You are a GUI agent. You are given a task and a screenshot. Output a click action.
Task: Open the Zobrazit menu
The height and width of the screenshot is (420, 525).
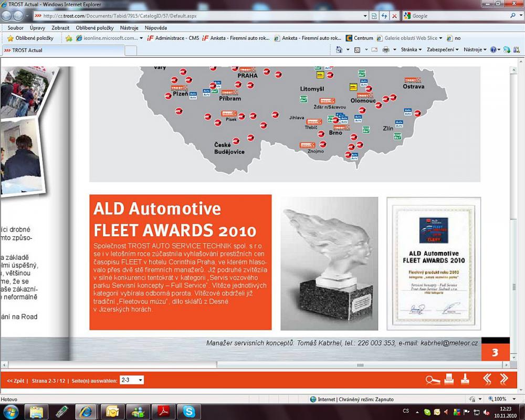point(60,28)
